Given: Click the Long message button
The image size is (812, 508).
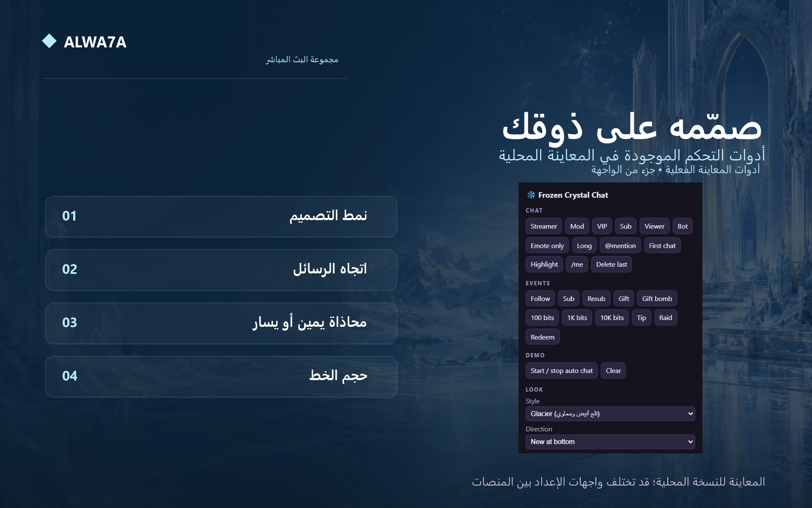Looking at the screenshot, I should pos(584,246).
